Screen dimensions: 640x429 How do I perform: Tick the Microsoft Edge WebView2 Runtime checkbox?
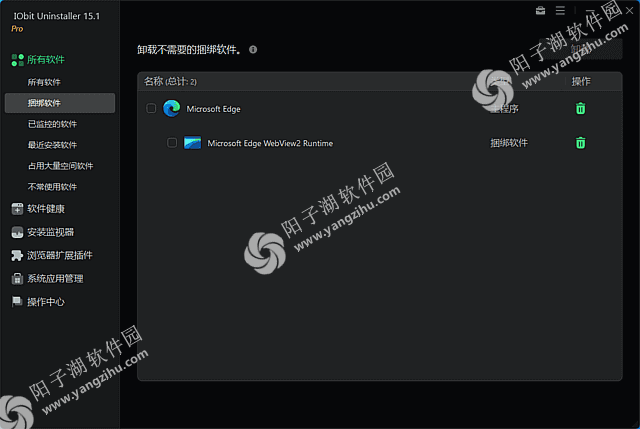pos(172,143)
